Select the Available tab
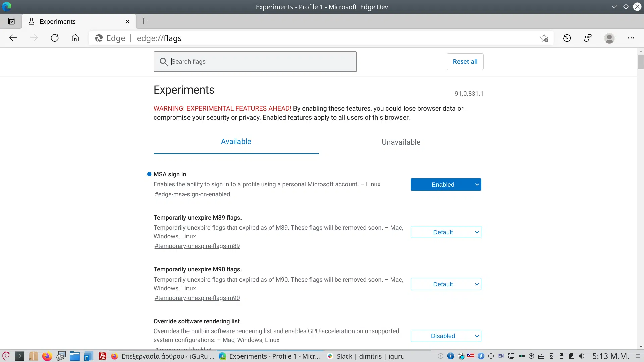This screenshot has height=362, width=644. coord(236,142)
